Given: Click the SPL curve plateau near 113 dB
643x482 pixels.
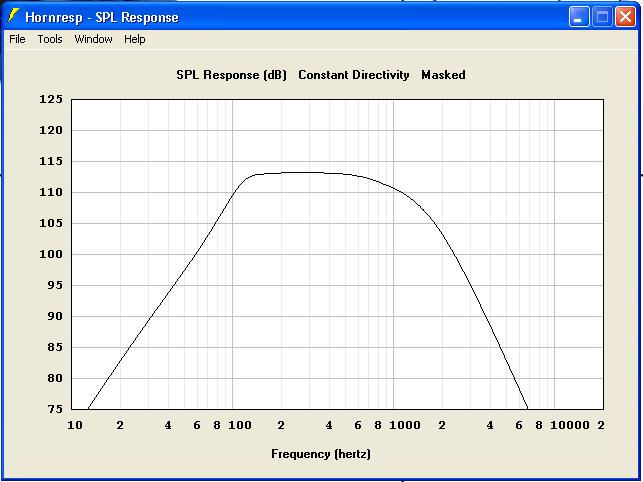Looking at the screenshot, I should (303, 172).
